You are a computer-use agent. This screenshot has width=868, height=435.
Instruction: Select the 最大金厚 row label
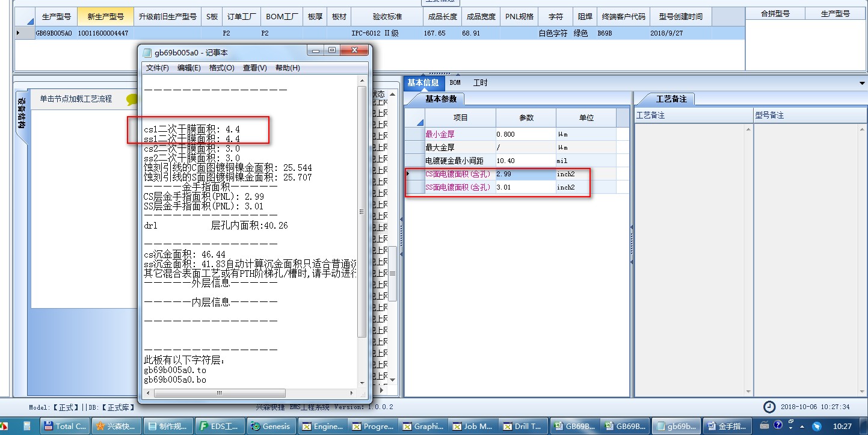[460, 147]
